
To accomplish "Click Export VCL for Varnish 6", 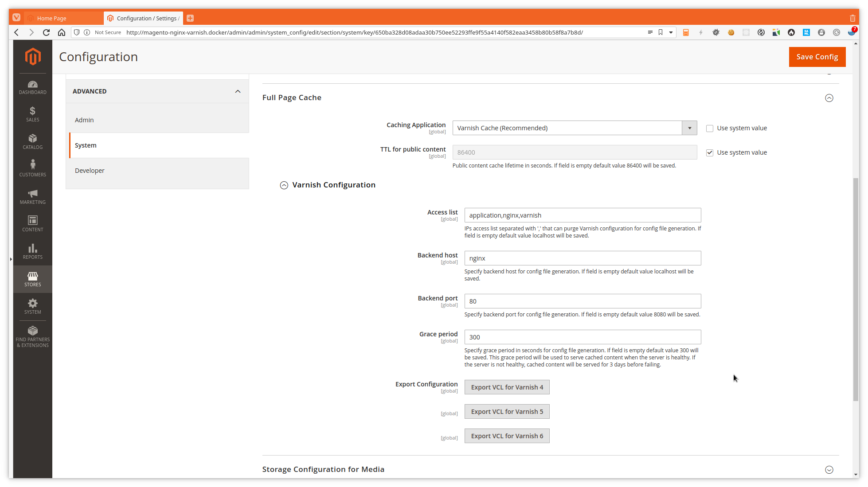I will 507,436.
